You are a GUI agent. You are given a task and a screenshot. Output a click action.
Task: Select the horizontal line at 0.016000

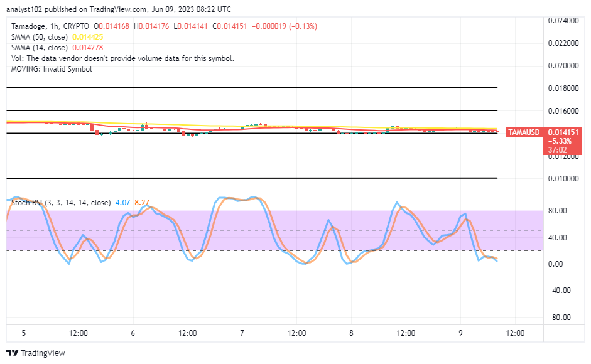click(x=252, y=110)
